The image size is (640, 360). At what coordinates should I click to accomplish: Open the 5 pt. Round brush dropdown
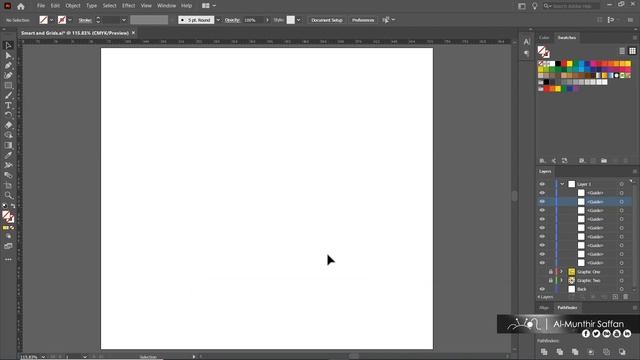pos(218,20)
